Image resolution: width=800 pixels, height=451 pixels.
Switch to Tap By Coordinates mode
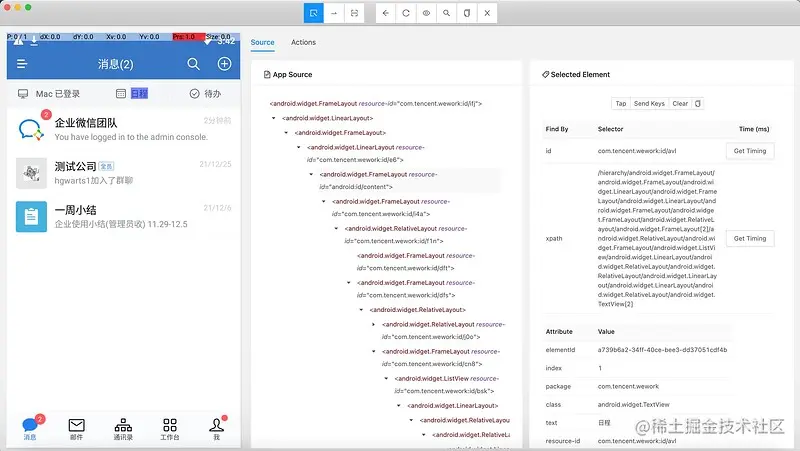tap(354, 13)
